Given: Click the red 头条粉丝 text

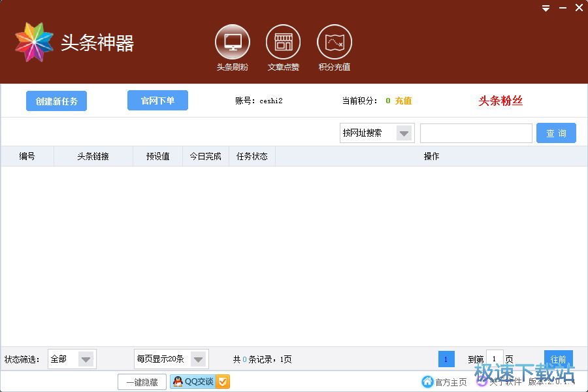Looking at the screenshot, I should coord(500,101).
